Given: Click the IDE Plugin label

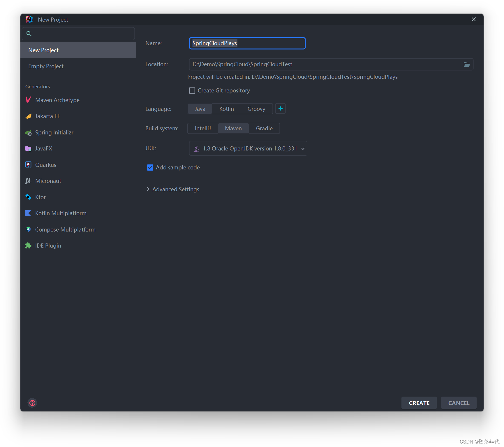Looking at the screenshot, I should click(x=48, y=246).
